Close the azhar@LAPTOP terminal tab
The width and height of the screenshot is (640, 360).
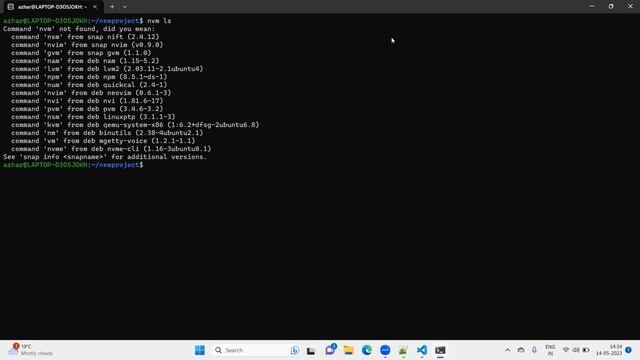pyautogui.click(x=95, y=7)
